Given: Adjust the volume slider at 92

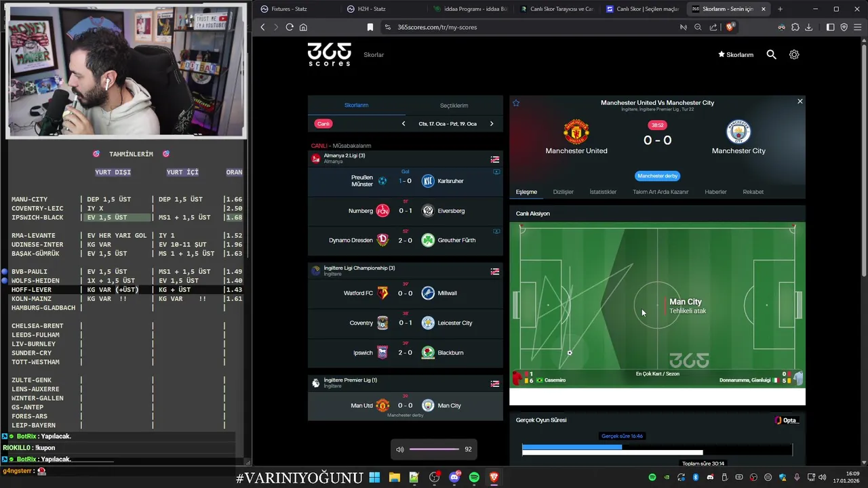Looking at the screenshot, I should tap(434, 449).
